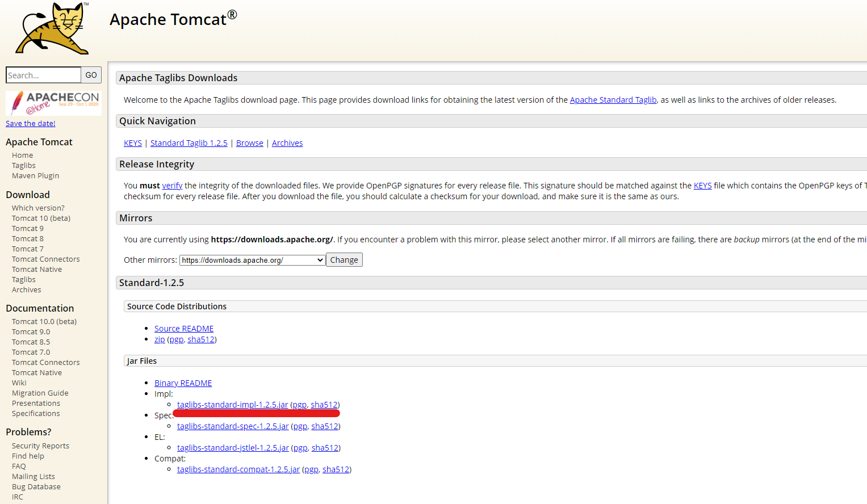Open Archives under Download sidebar section
The width and height of the screenshot is (867, 504).
tap(27, 289)
